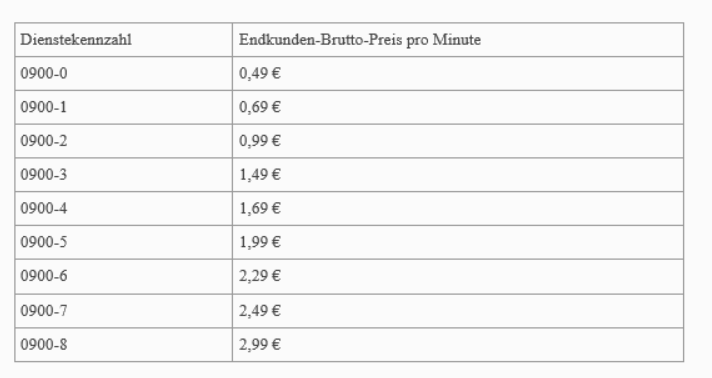Click the 0,69 € price cell

click(458, 107)
